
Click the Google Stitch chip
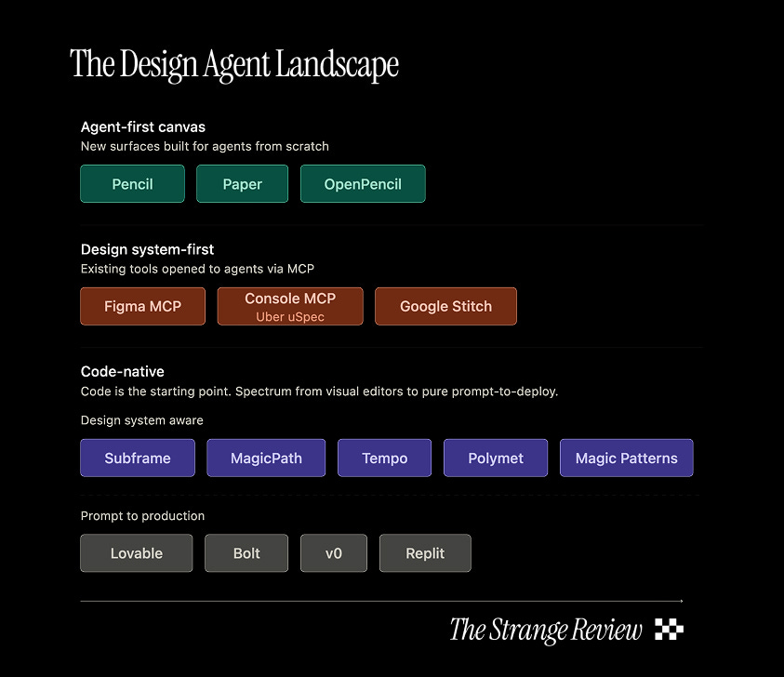(445, 306)
